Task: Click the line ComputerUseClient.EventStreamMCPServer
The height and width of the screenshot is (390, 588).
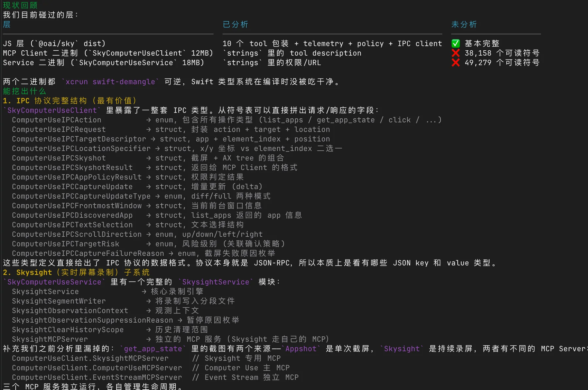Action: [x=155, y=377]
